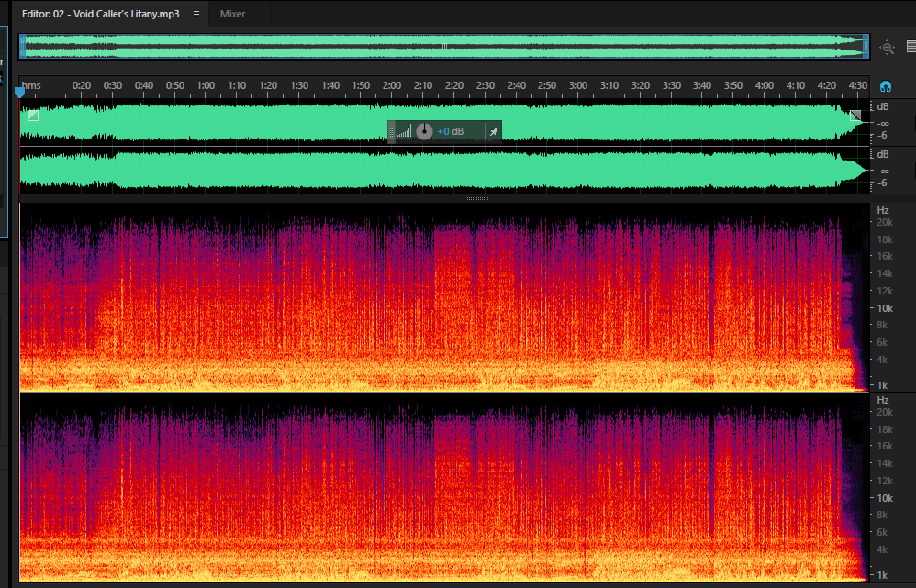The height and width of the screenshot is (588, 916).
Task: Click the HUD gain adjustment knob
Action: 425,131
